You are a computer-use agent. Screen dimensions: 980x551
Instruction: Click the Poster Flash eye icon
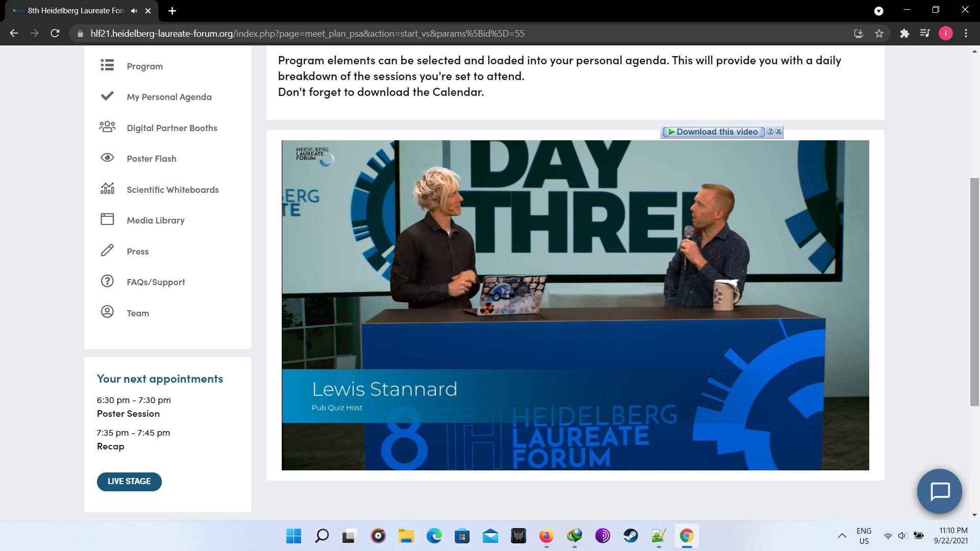coord(107,158)
